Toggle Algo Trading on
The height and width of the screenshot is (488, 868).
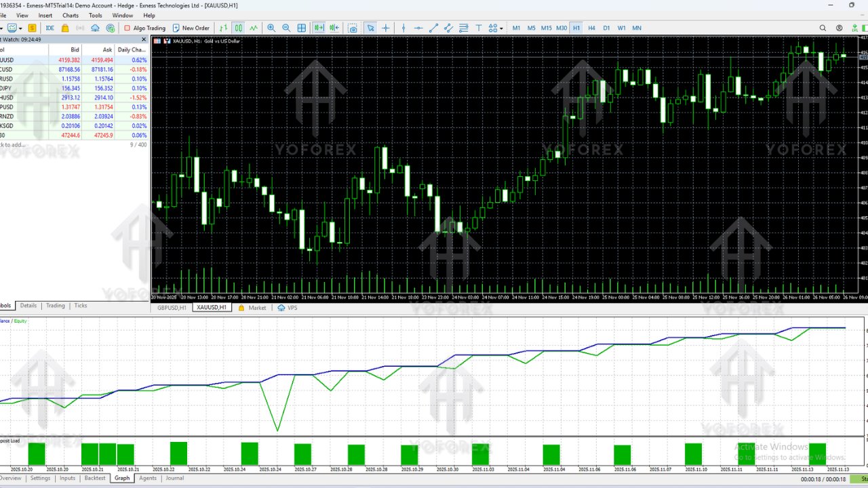[143, 28]
